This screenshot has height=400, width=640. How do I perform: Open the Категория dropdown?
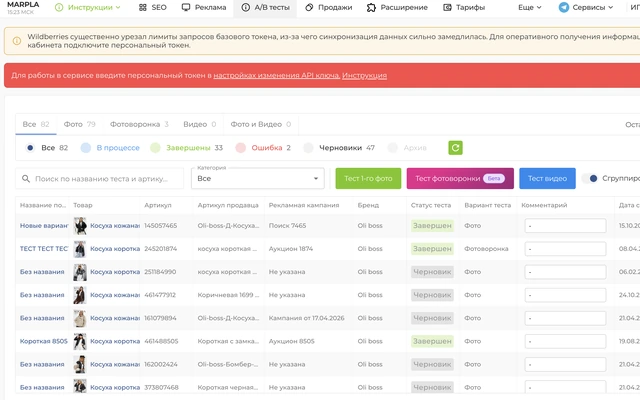258,178
